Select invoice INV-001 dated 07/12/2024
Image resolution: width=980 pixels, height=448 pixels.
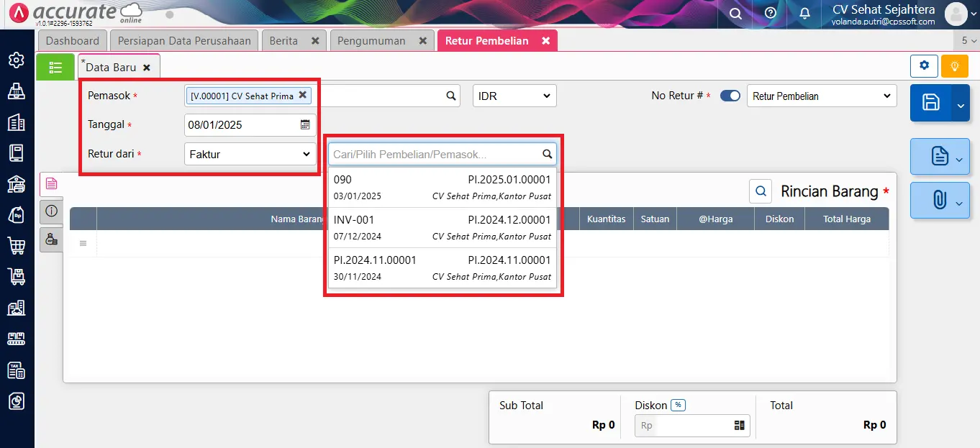[x=443, y=228]
